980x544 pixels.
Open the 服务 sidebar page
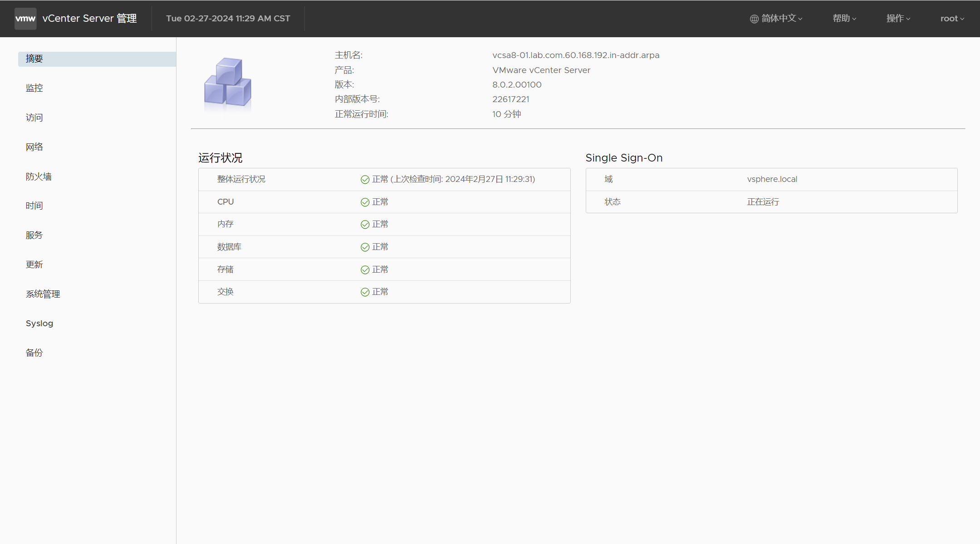(34, 235)
